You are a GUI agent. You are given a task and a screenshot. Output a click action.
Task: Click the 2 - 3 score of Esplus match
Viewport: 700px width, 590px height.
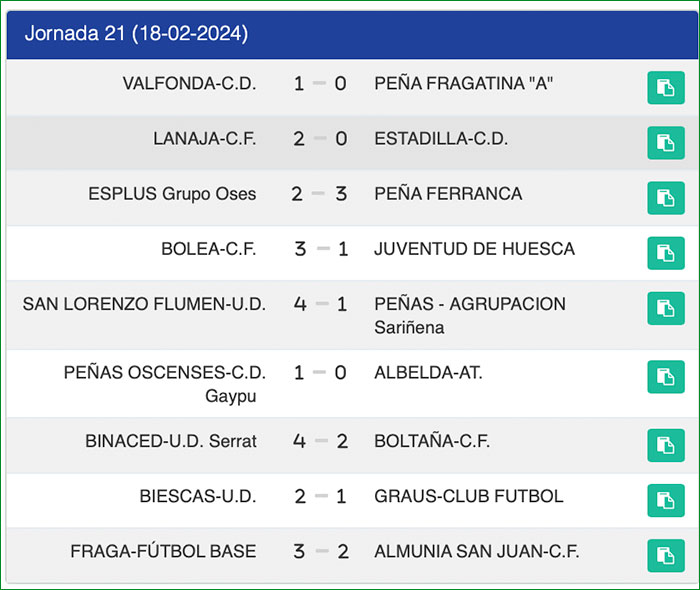pyautogui.click(x=320, y=194)
